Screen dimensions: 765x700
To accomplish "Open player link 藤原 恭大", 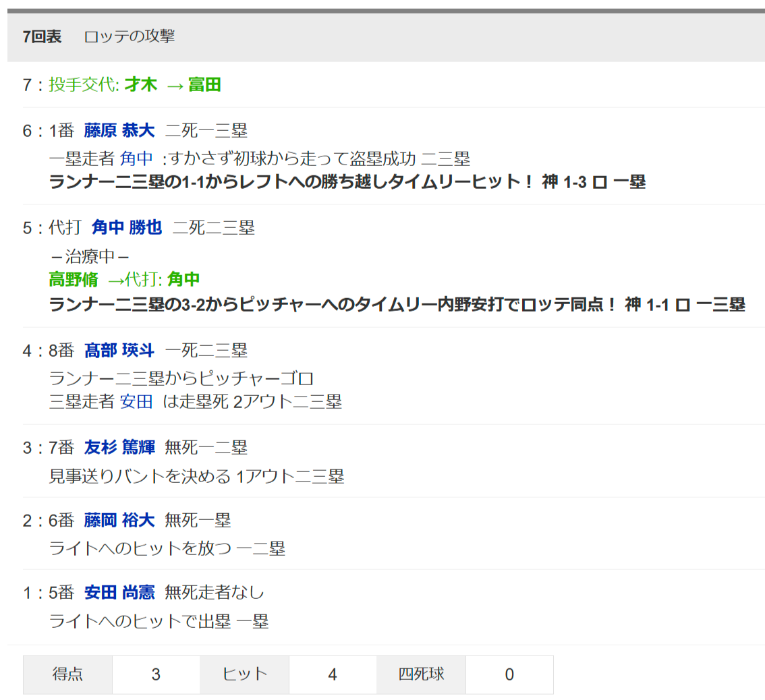I will click(x=119, y=130).
